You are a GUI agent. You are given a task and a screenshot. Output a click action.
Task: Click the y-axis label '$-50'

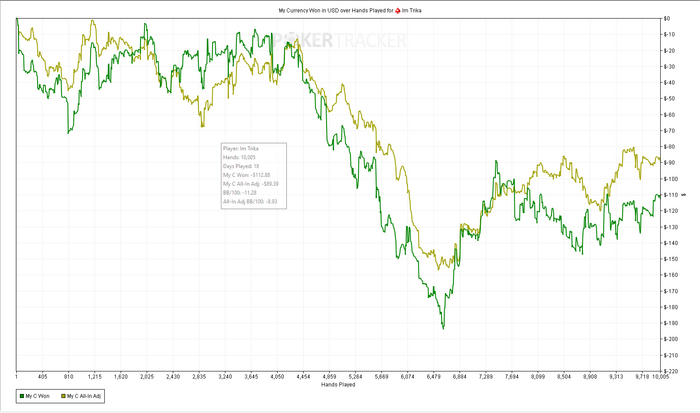click(x=669, y=99)
